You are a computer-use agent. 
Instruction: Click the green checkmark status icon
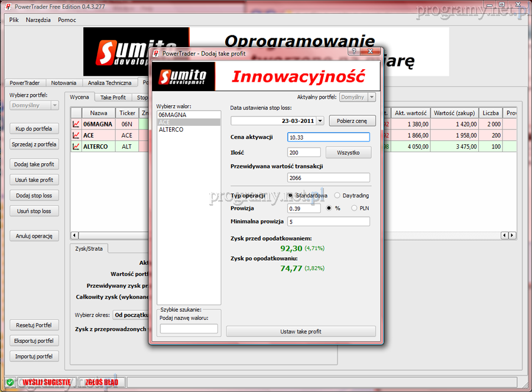(9, 382)
